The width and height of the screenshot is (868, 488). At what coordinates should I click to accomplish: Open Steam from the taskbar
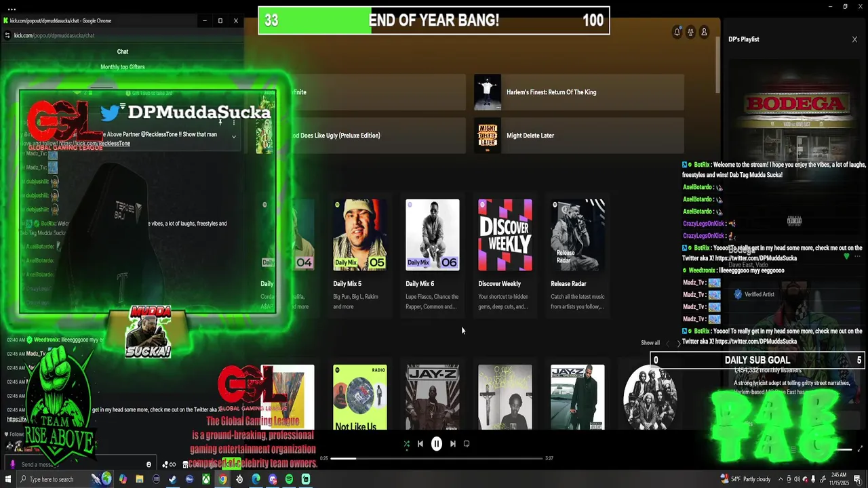coord(172,479)
